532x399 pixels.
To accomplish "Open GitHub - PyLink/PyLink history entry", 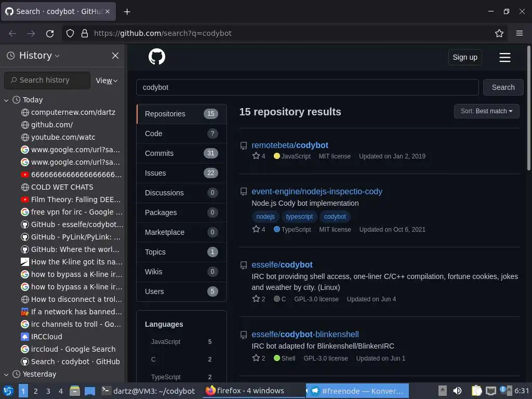I will click(x=71, y=237).
